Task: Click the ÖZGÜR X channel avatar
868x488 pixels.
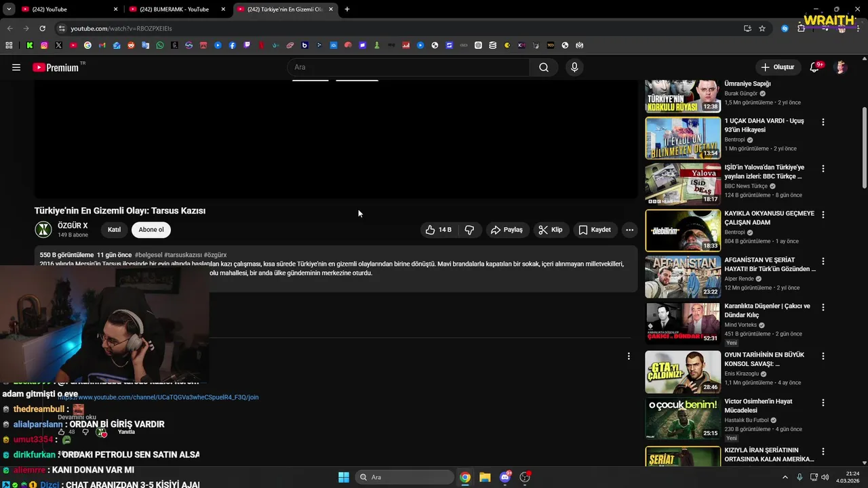Action: click(43, 230)
